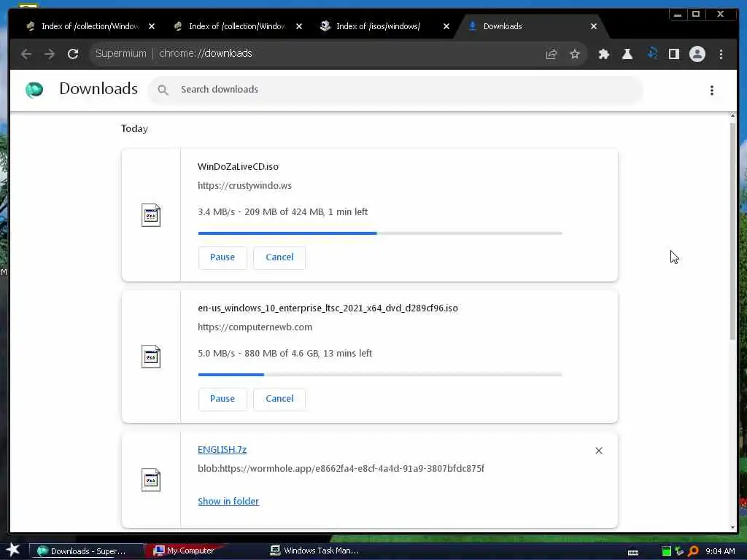This screenshot has height=560, width=747.
Task: Click the page vertical scrollbar thumb
Action: 732,231
